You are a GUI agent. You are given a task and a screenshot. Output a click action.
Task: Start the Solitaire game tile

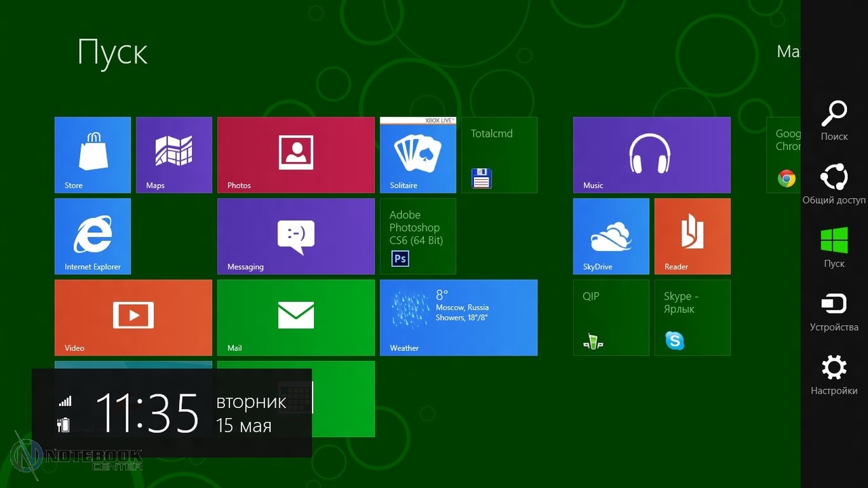point(418,155)
